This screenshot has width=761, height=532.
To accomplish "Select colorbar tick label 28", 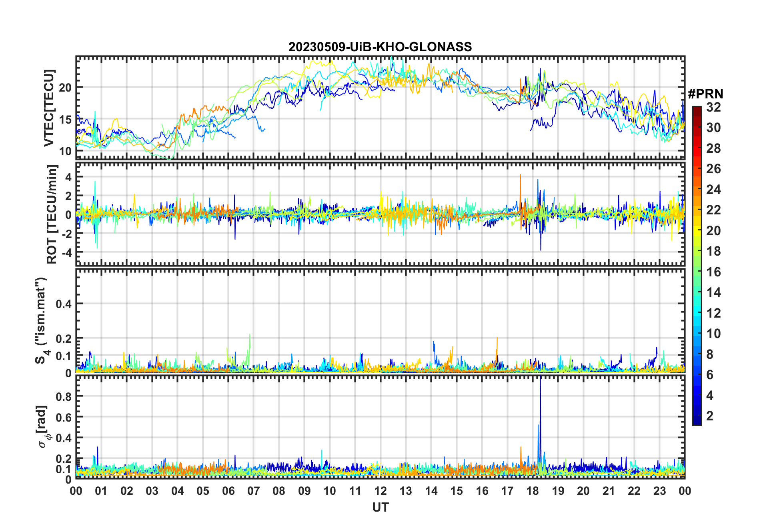I will pos(713,148).
